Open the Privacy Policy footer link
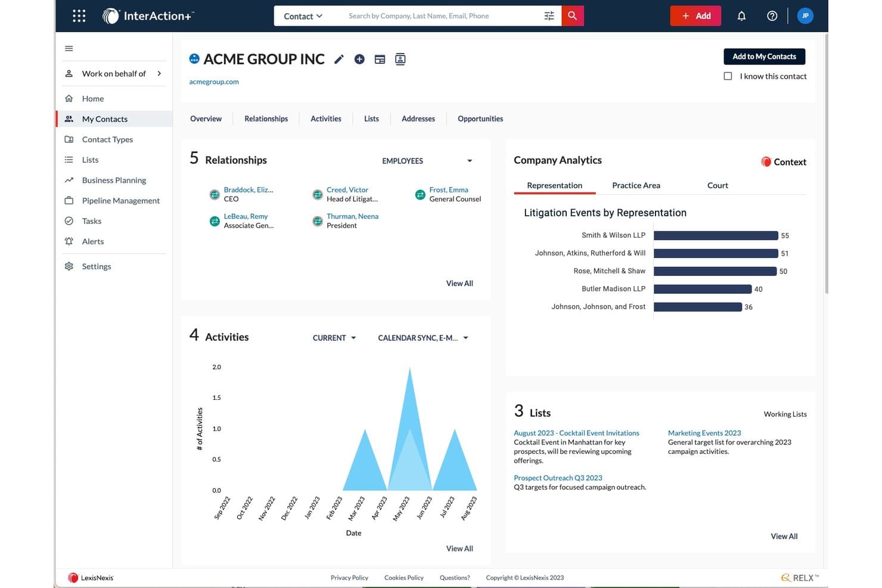The image size is (882, 588). click(x=349, y=578)
